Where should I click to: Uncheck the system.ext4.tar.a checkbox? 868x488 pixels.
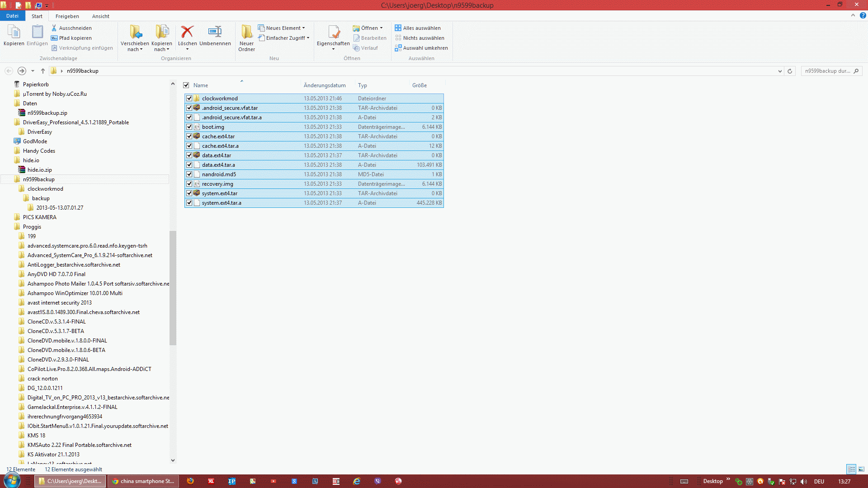[189, 203]
